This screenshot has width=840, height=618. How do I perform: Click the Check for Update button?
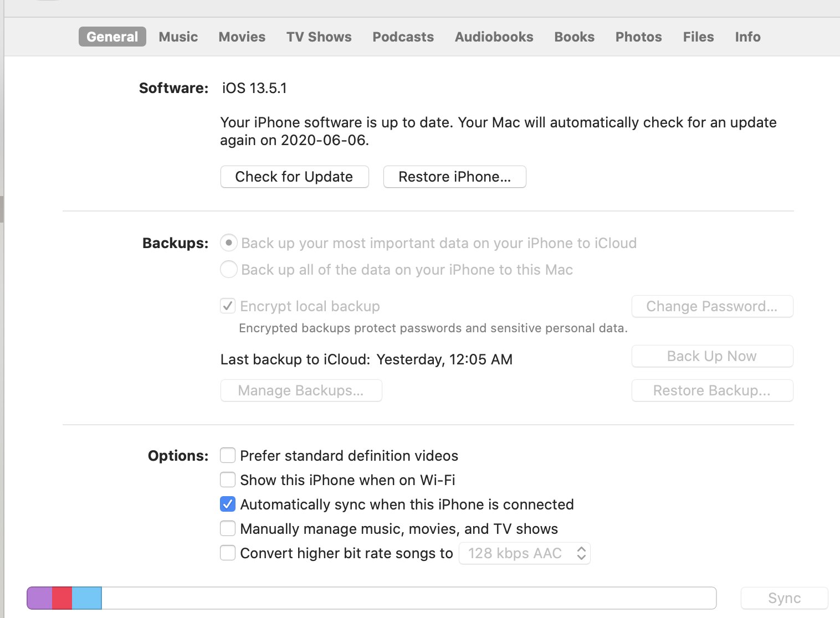point(294,177)
